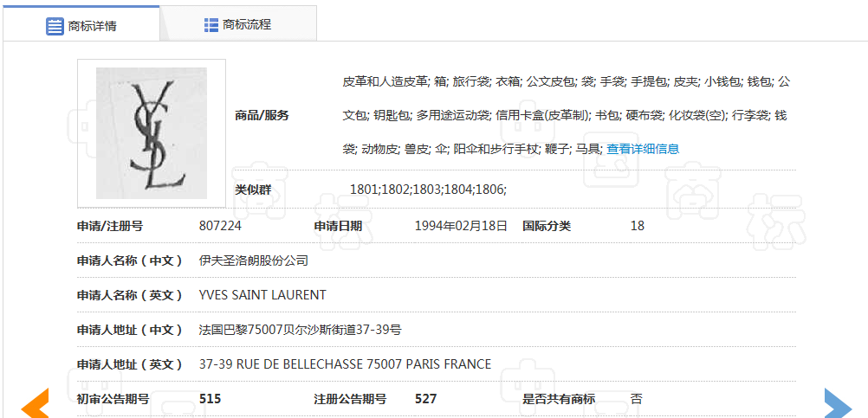
Task: Select registration number 807224
Action: (220, 226)
